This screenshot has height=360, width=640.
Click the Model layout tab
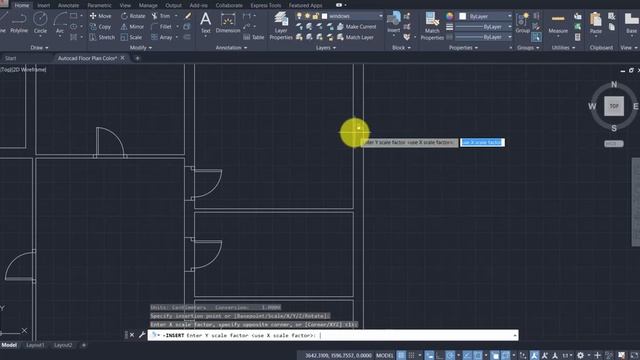coord(9,345)
